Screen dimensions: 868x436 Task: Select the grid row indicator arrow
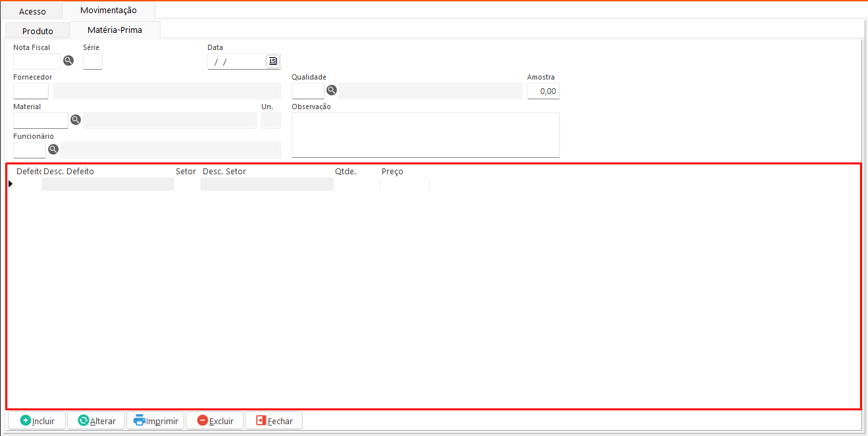point(11,184)
